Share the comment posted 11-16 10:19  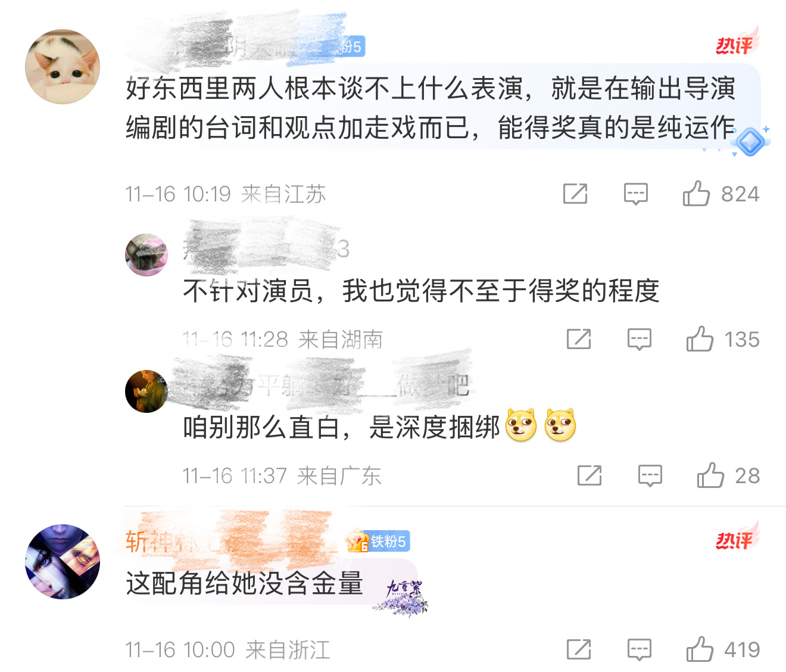[575, 194]
